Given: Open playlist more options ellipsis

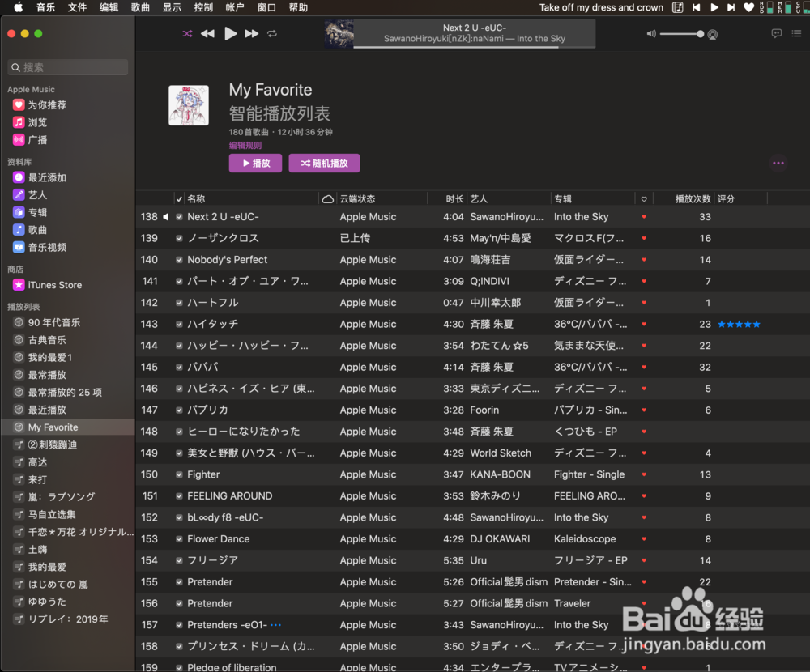Looking at the screenshot, I should tap(778, 164).
